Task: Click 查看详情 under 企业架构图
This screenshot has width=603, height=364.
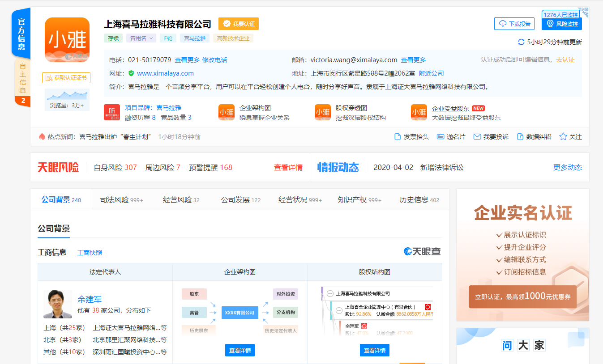Action: tap(240, 350)
